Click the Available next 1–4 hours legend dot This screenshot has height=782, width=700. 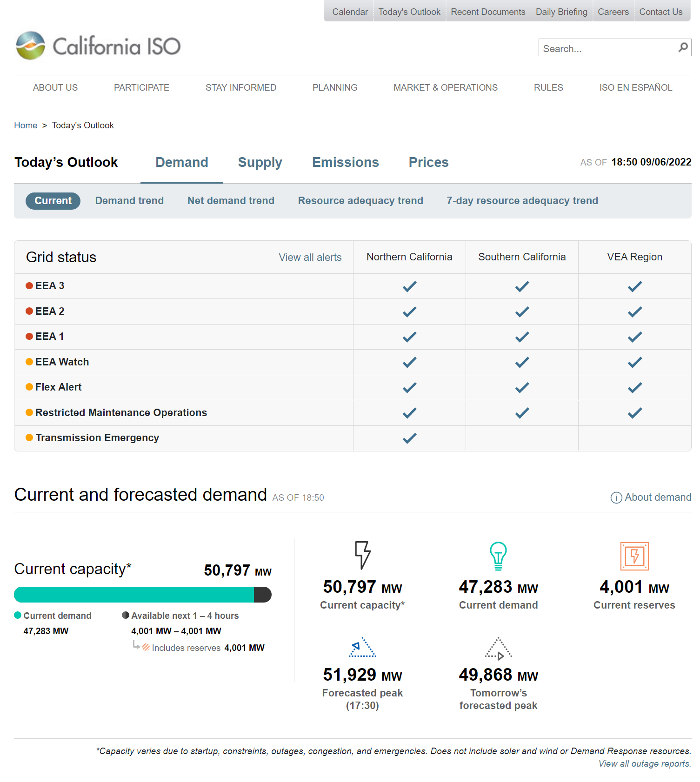click(x=126, y=615)
